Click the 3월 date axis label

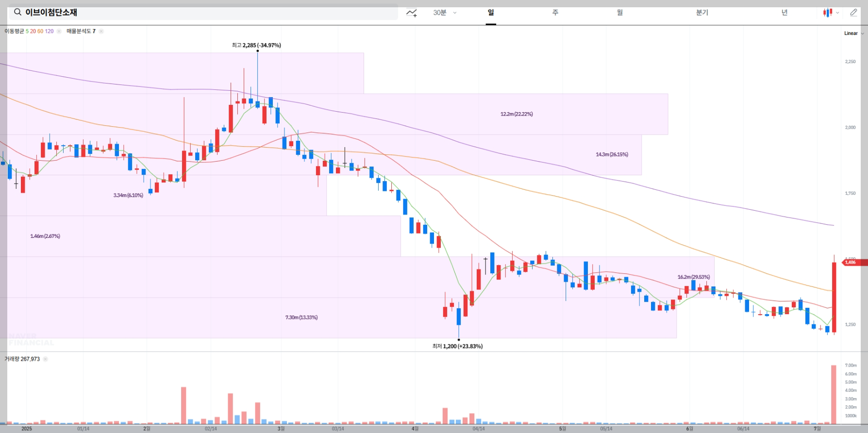[281, 429]
